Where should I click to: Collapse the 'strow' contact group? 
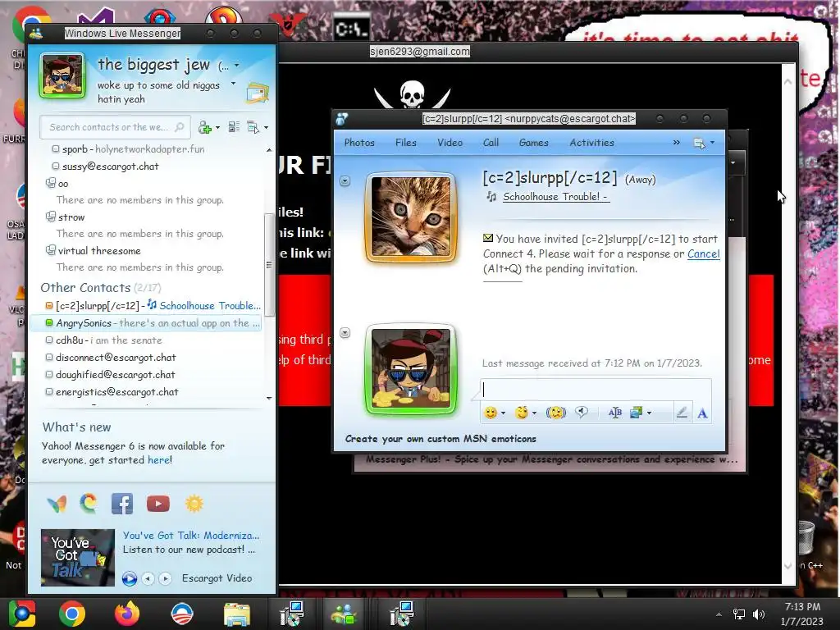51,217
